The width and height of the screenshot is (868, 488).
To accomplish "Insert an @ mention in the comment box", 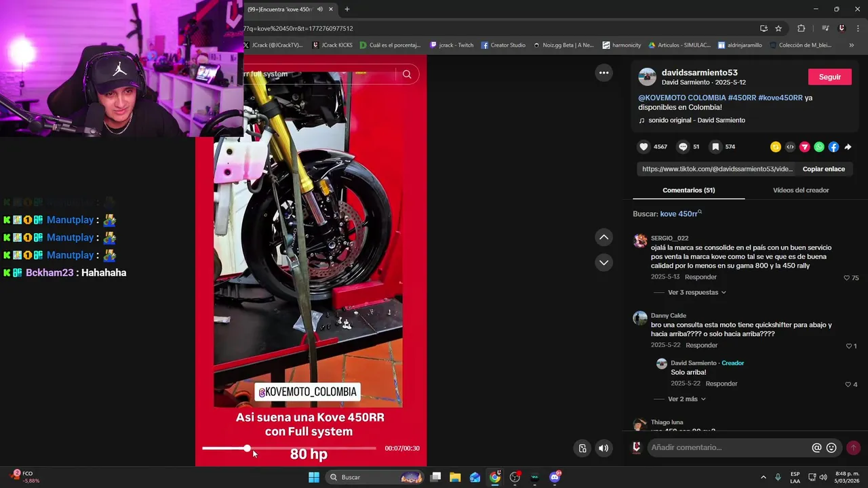I will click(816, 447).
